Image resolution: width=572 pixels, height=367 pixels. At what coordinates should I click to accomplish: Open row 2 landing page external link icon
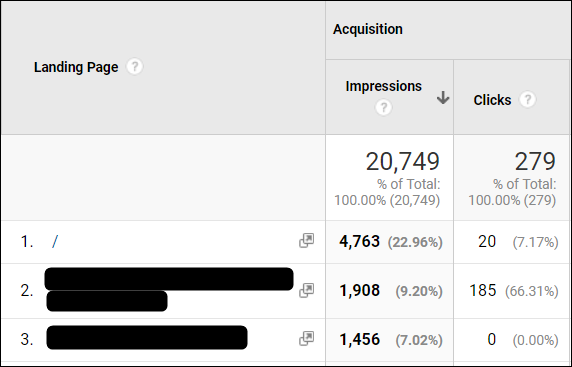point(306,290)
